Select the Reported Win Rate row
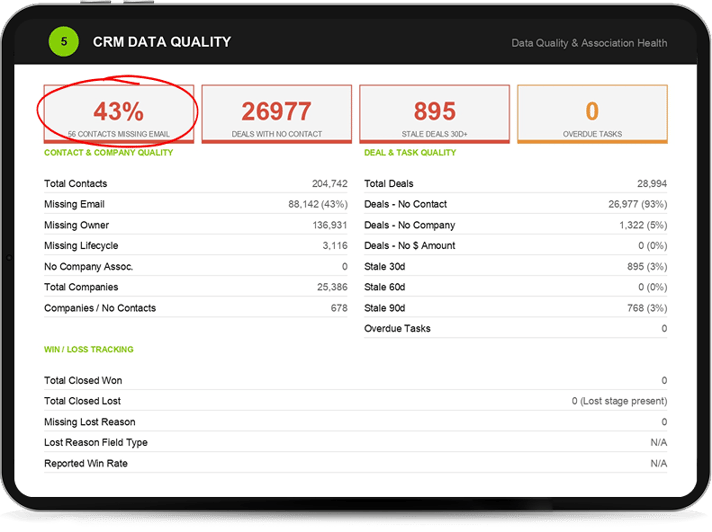Image resolution: width=712 pixels, height=532 pixels. click(x=356, y=463)
